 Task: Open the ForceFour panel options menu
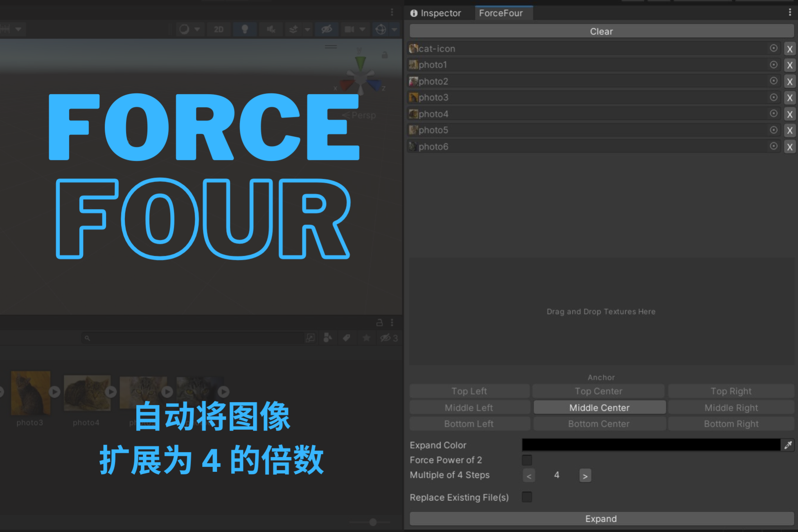pos(790,13)
